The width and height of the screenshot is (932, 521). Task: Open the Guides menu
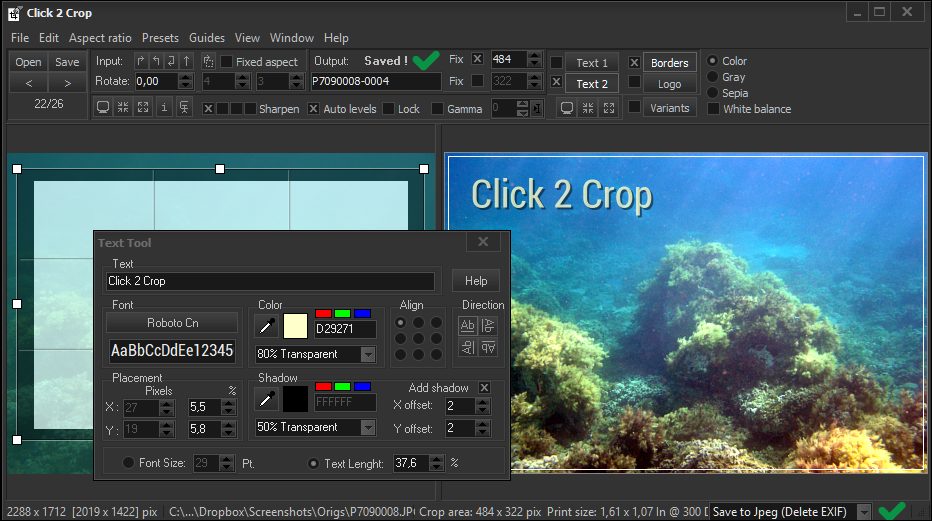207,38
